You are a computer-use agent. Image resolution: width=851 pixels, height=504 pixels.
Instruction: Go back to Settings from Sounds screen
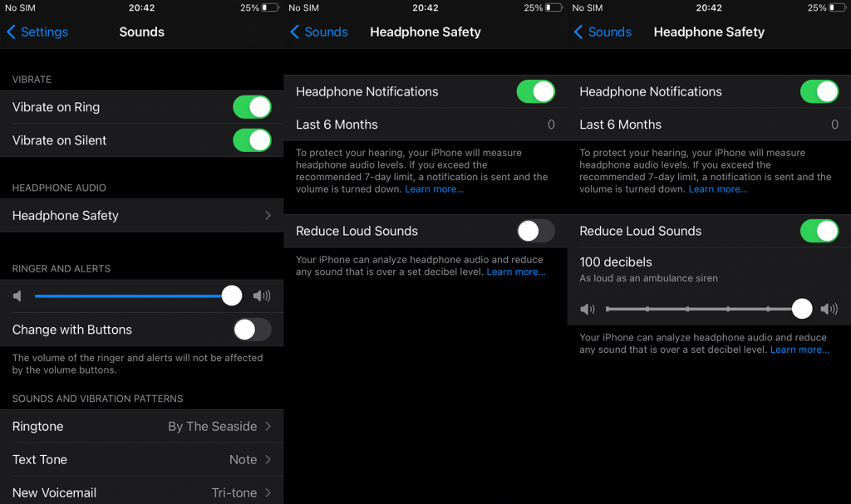click(x=37, y=32)
